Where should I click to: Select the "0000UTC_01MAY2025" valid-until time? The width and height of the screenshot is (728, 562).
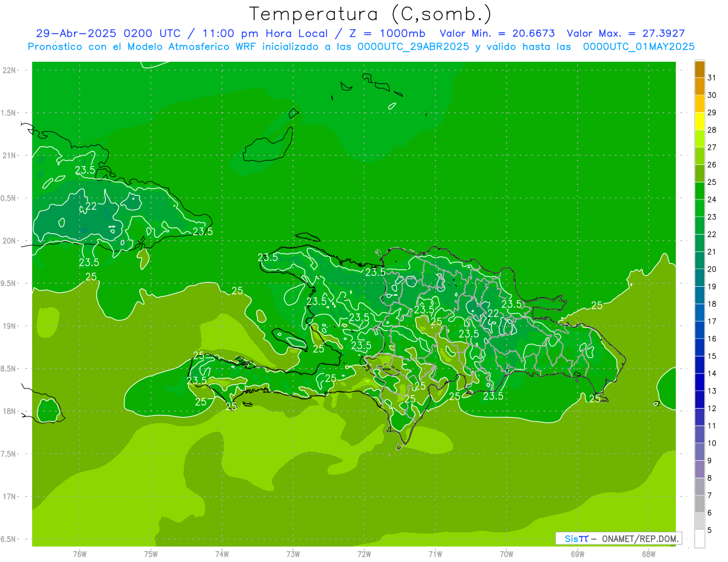(x=639, y=47)
